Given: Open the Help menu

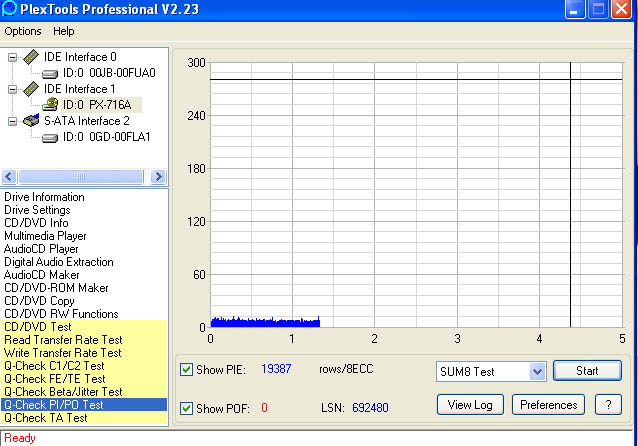Looking at the screenshot, I should point(63,31).
